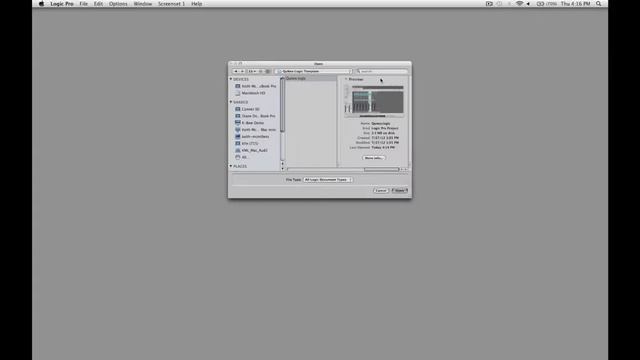The image size is (640, 360).
Task: Click the volume icon in the menu bar
Action: point(528,4)
